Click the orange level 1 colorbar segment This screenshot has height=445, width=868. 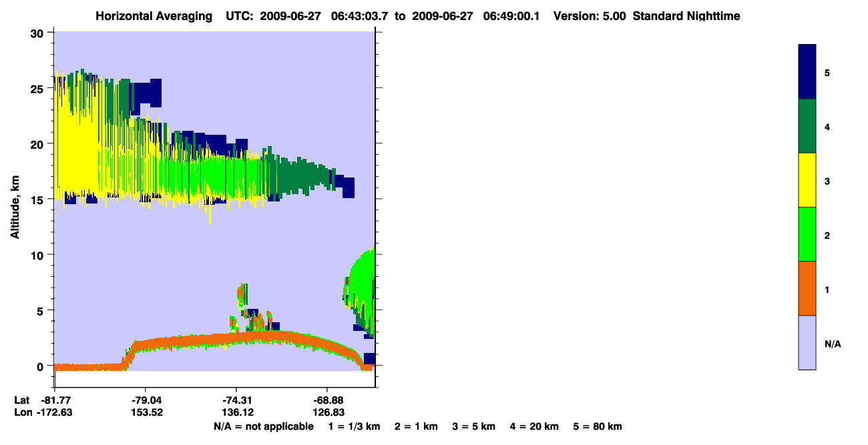coord(807,288)
